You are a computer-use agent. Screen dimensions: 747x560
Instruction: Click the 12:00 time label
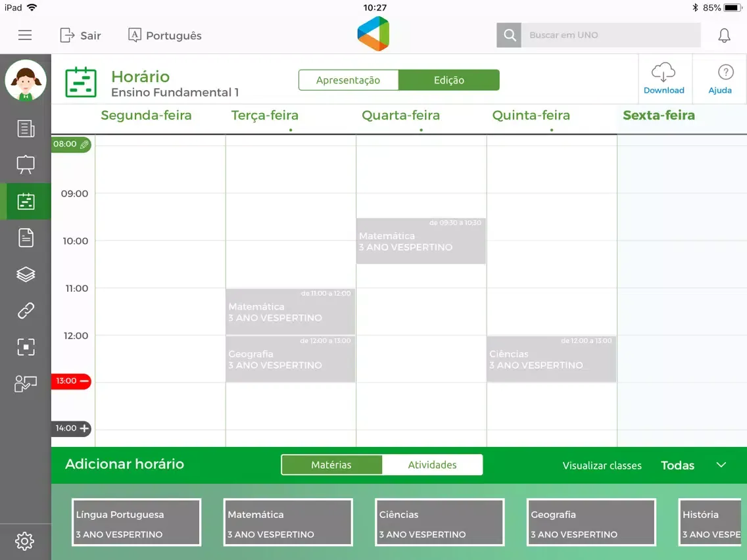pos(76,336)
